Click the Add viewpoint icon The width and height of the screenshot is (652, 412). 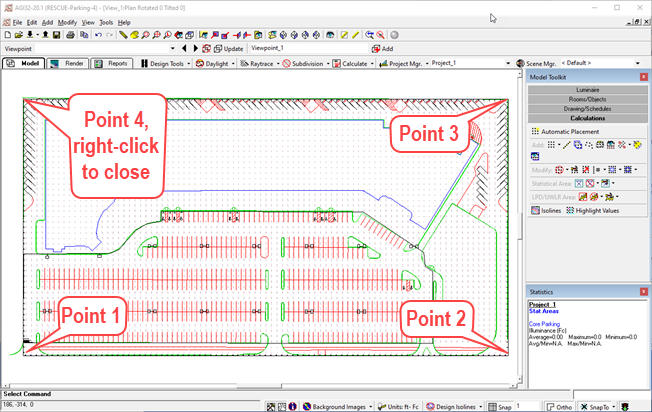(x=375, y=48)
